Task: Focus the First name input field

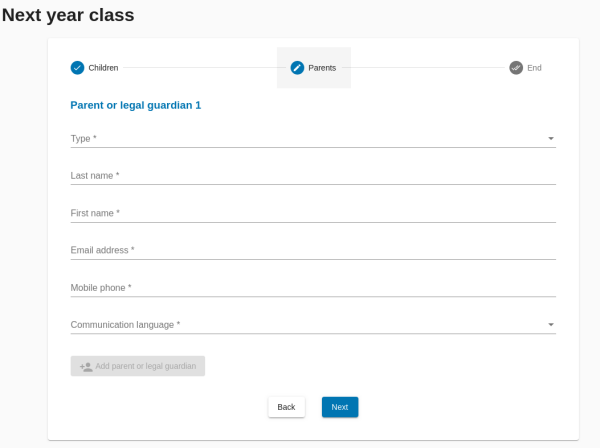Action: (x=313, y=213)
